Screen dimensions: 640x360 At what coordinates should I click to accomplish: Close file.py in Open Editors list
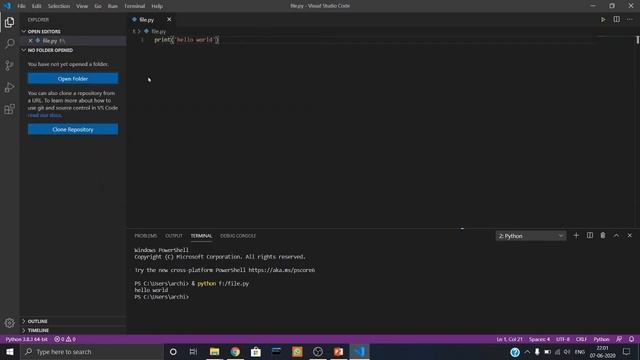coord(30,41)
